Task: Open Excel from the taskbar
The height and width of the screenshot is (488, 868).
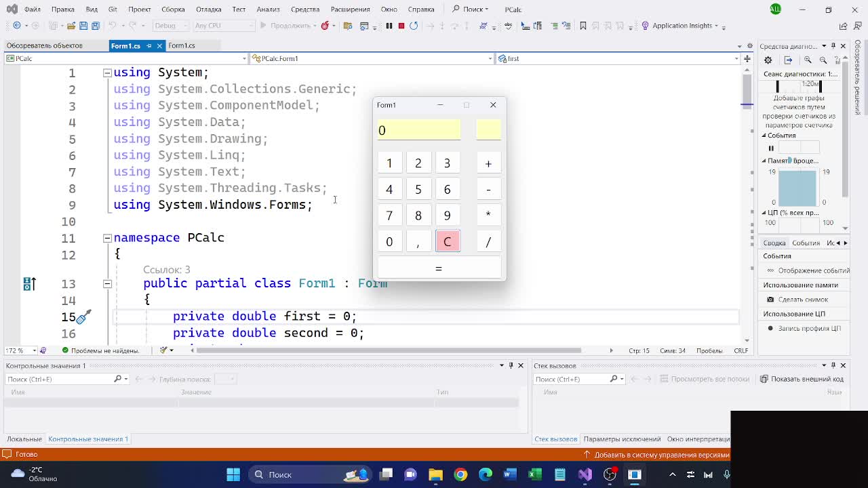Action: click(535, 474)
